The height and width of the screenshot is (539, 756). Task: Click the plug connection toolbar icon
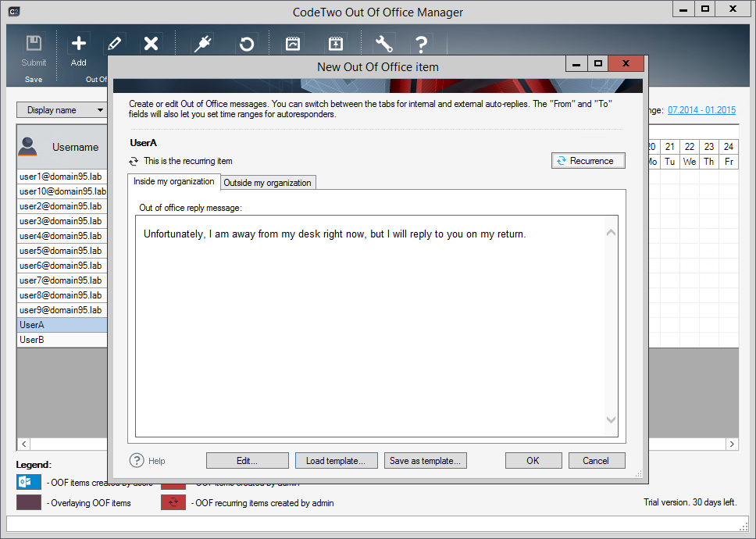202,44
